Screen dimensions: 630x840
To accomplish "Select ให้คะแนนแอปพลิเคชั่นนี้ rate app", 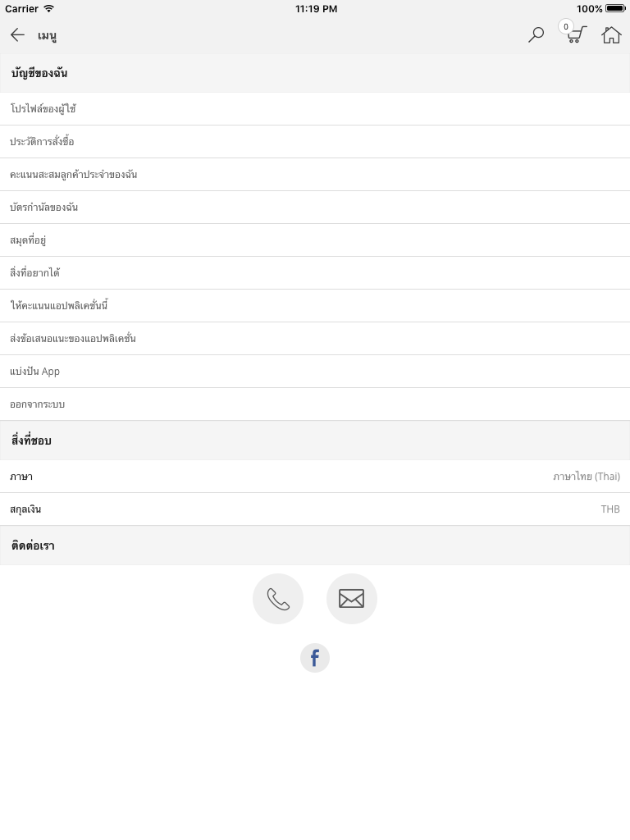I will [x=315, y=306].
